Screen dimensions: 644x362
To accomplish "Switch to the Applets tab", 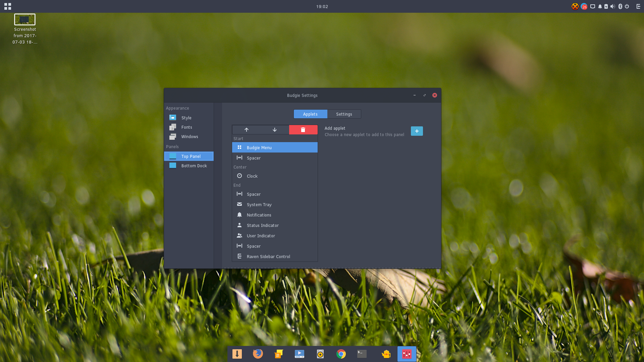I will 310,114.
